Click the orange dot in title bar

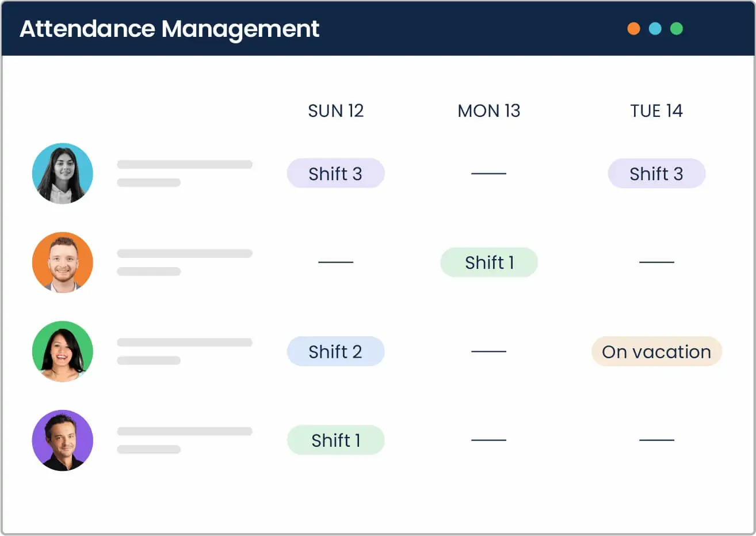(633, 29)
